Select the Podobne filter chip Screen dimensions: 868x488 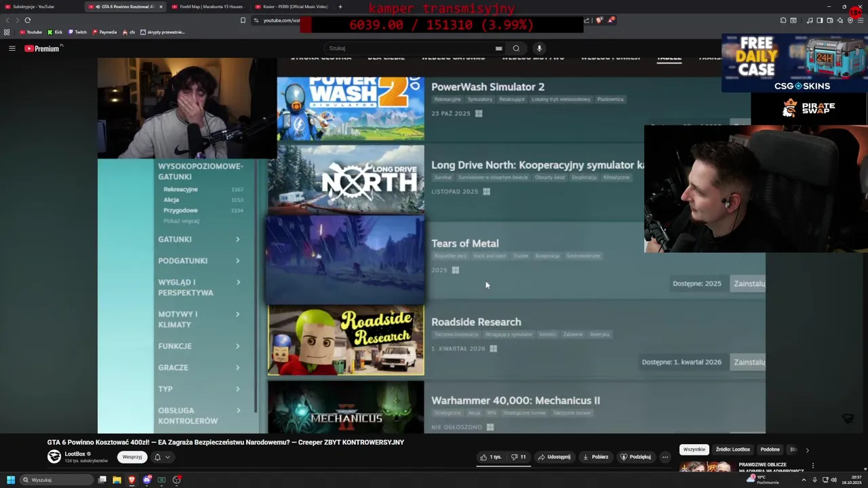click(x=770, y=449)
